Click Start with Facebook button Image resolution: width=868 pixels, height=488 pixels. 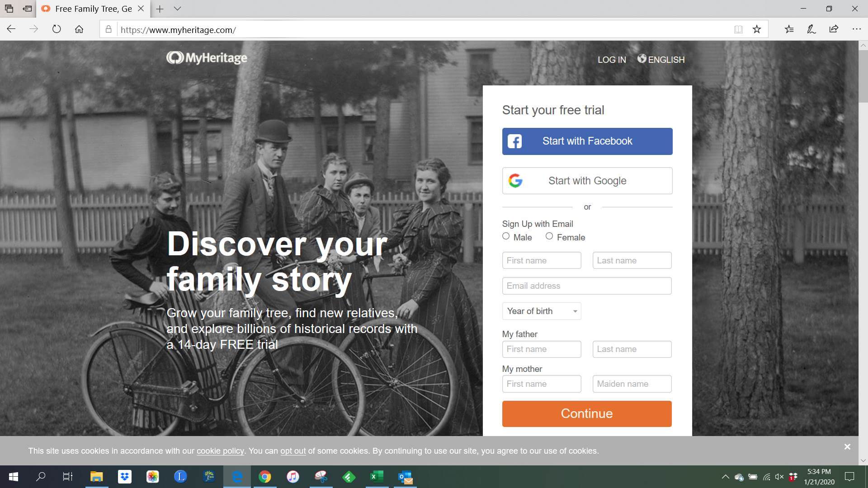pos(587,141)
